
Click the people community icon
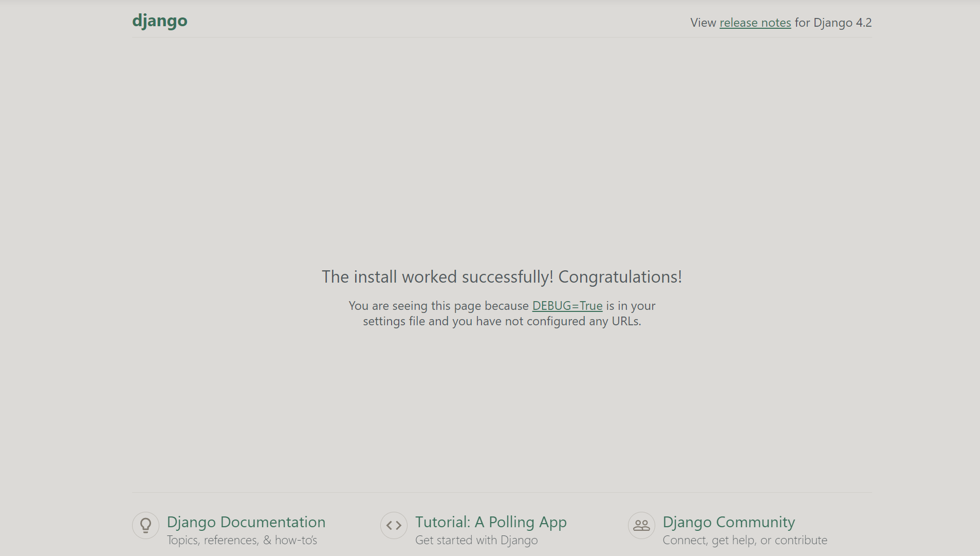(641, 525)
